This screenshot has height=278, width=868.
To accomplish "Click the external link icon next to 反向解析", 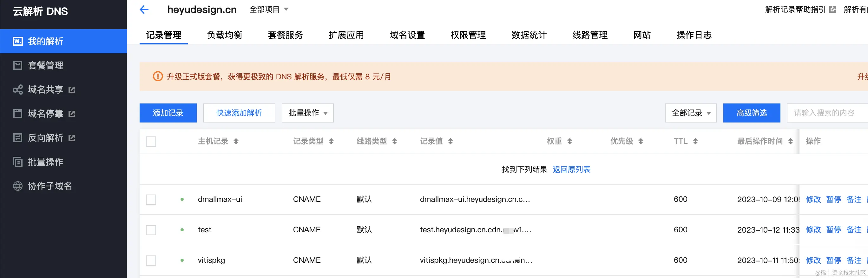I will coord(72,138).
